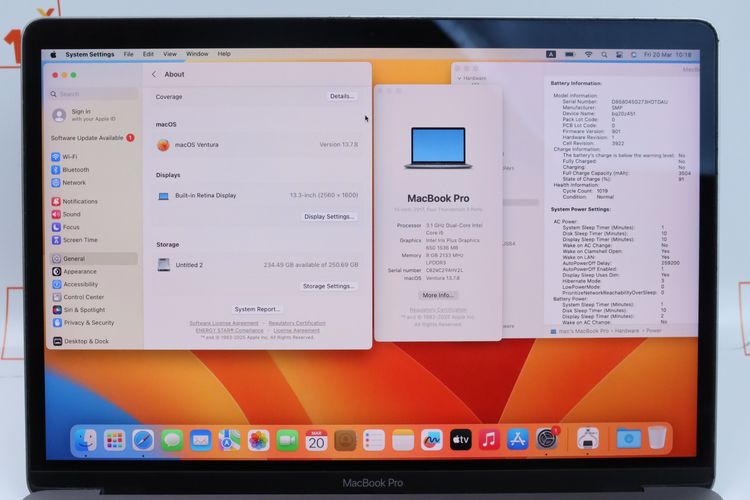Click System Settings icon in the Dock
The height and width of the screenshot is (500, 750).
click(x=546, y=439)
